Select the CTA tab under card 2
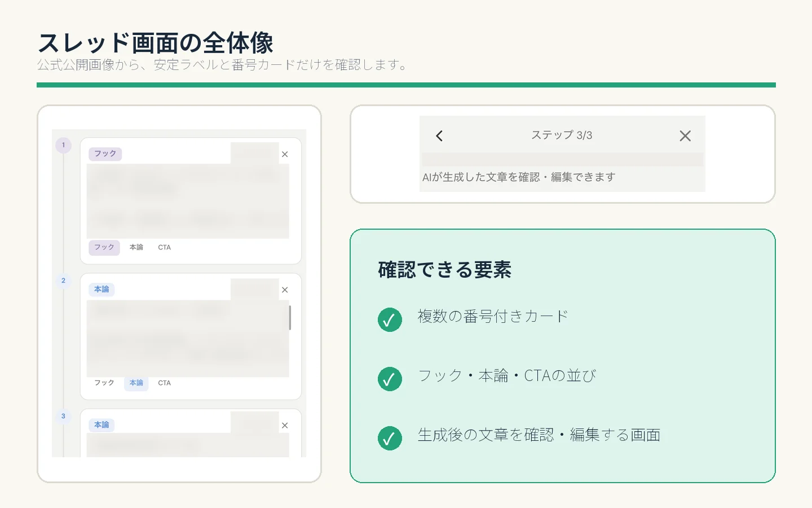This screenshot has height=508, width=812. click(164, 383)
